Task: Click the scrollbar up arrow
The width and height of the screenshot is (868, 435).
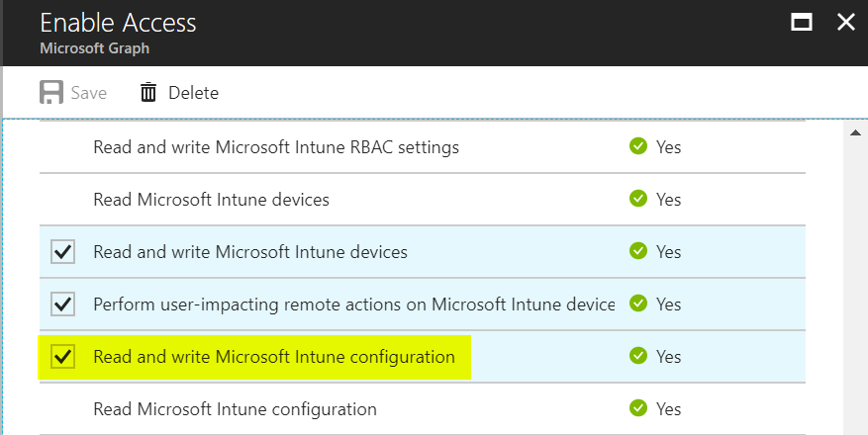Action: tap(852, 130)
